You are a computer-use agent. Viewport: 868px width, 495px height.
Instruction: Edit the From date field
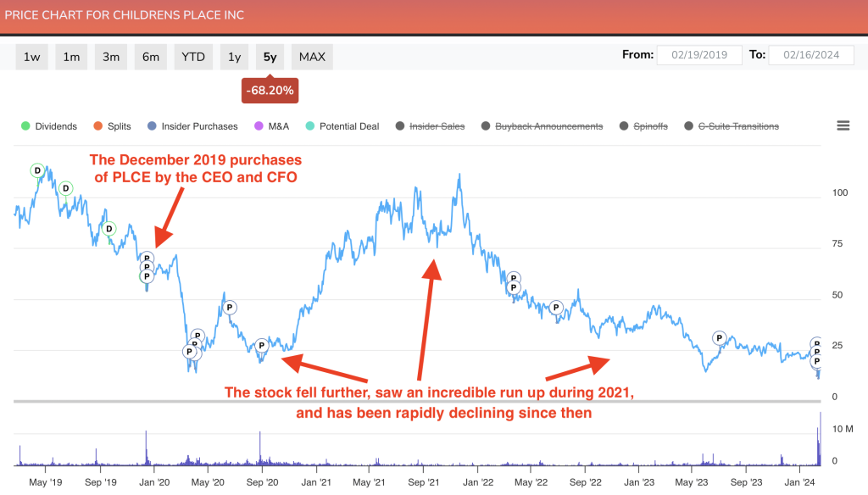point(699,55)
